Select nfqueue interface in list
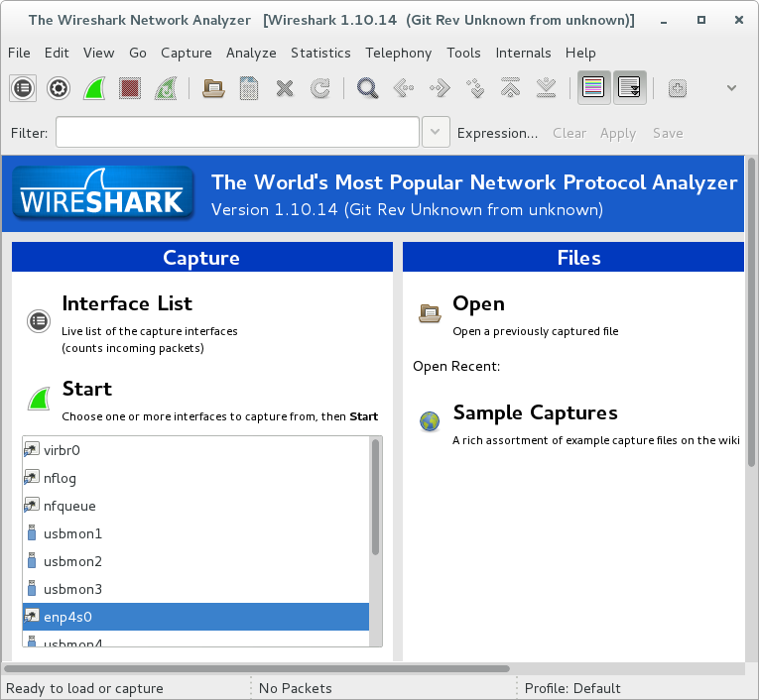Image resolution: width=759 pixels, height=700 pixels. (195, 506)
